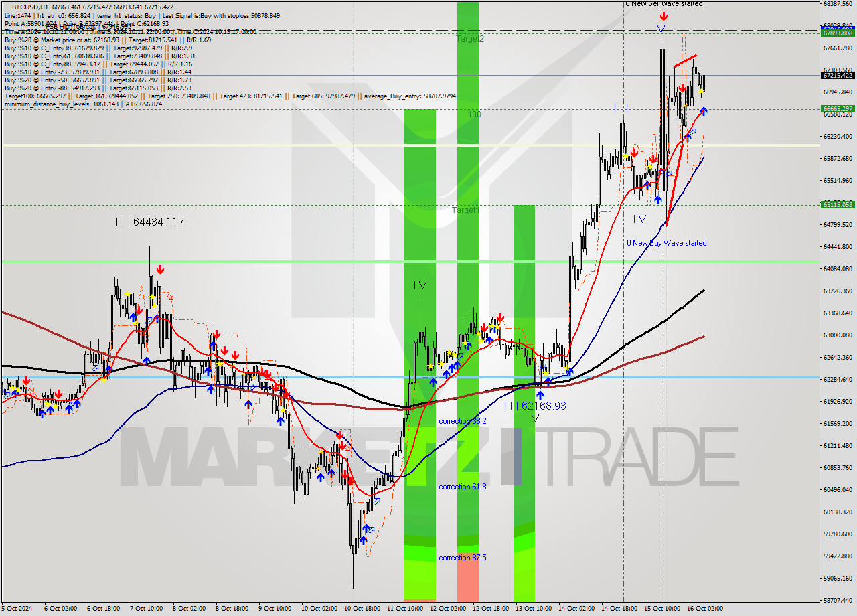Click the '10 Oct 18:00' time label
857x616 pixels.
tap(362, 609)
